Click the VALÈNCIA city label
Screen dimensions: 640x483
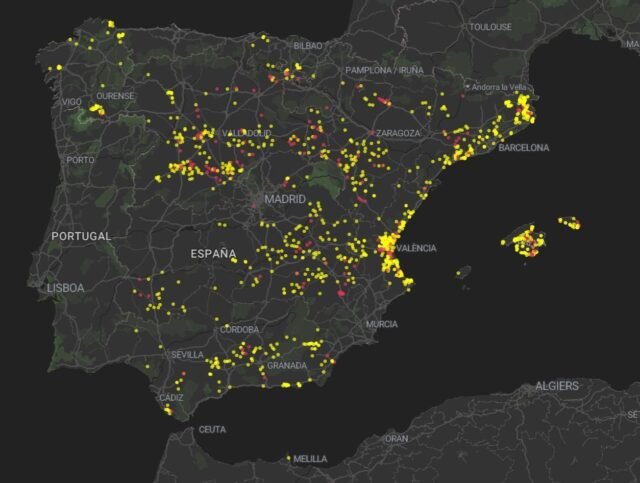click(x=416, y=247)
